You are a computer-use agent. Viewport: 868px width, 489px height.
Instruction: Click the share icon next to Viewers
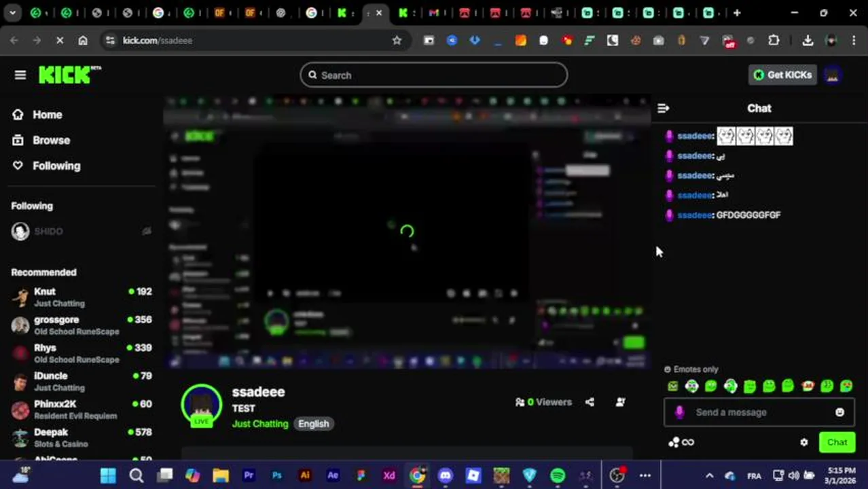click(590, 402)
